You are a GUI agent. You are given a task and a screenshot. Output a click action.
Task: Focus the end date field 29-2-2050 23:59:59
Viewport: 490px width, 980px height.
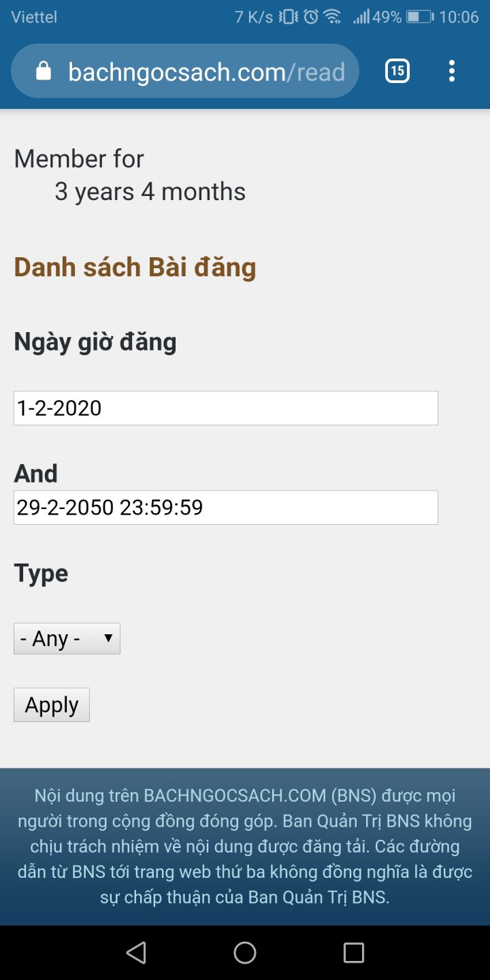tap(225, 508)
